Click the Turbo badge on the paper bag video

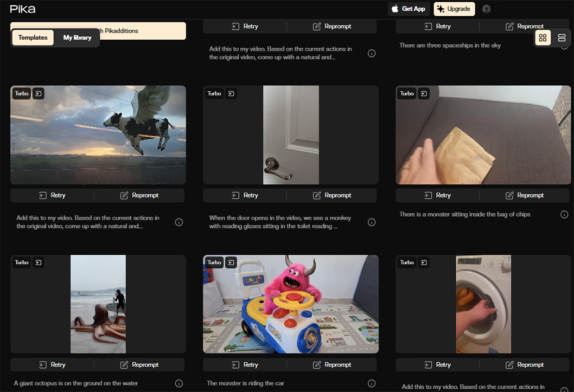(407, 94)
